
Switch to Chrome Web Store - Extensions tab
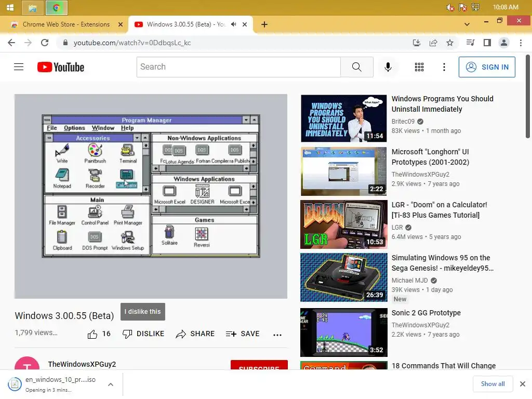tap(66, 24)
